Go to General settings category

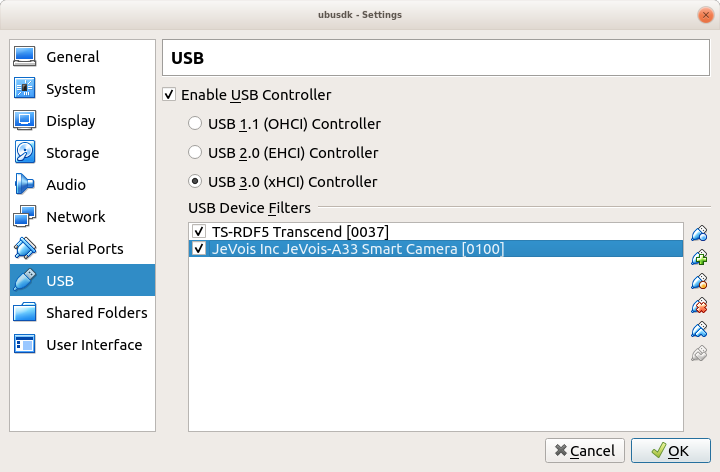click(83, 56)
